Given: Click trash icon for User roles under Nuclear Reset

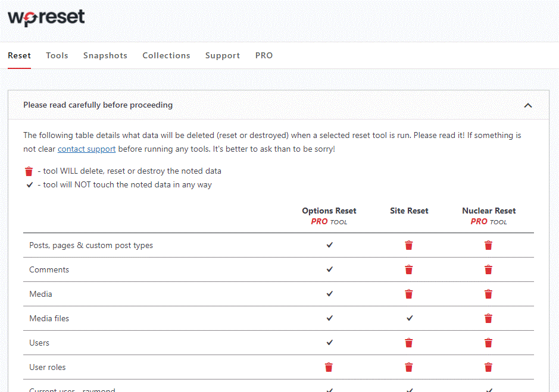Looking at the screenshot, I should (x=488, y=367).
